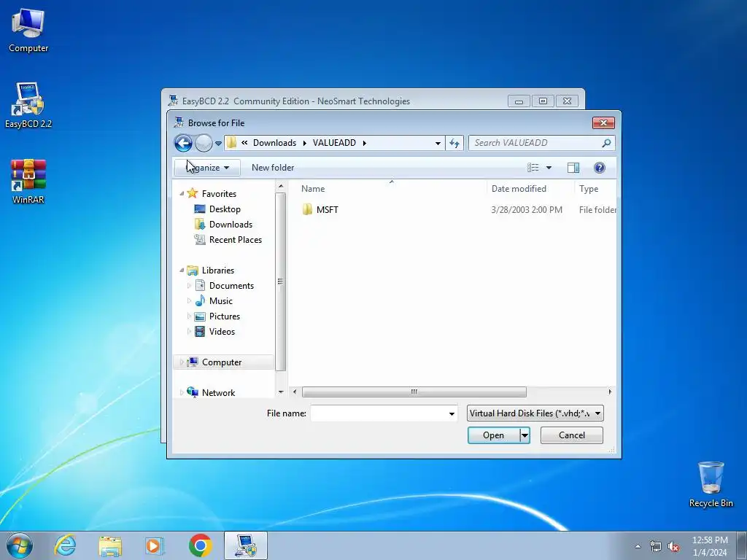This screenshot has width=747, height=560.
Task: Select the Documents library
Action: tap(231, 286)
